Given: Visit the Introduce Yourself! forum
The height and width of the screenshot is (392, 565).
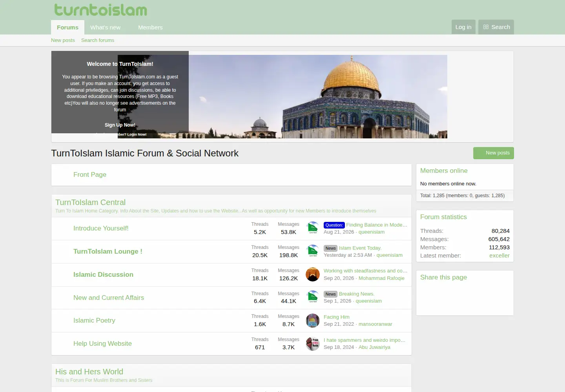Looking at the screenshot, I should click(x=101, y=228).
